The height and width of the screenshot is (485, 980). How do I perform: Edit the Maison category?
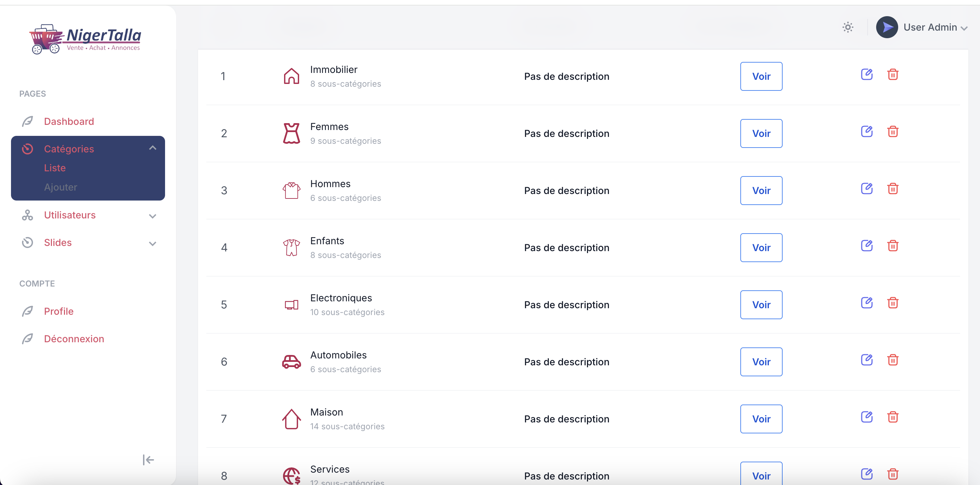pos(867,417)
